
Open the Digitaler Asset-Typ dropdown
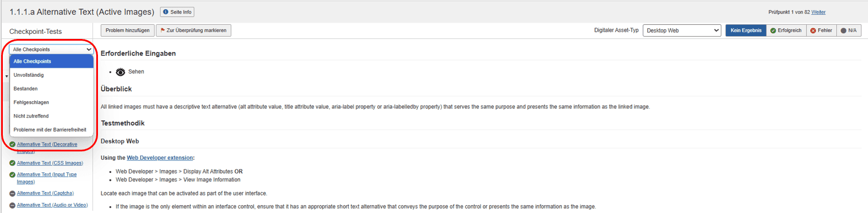[x=682, y=31]
